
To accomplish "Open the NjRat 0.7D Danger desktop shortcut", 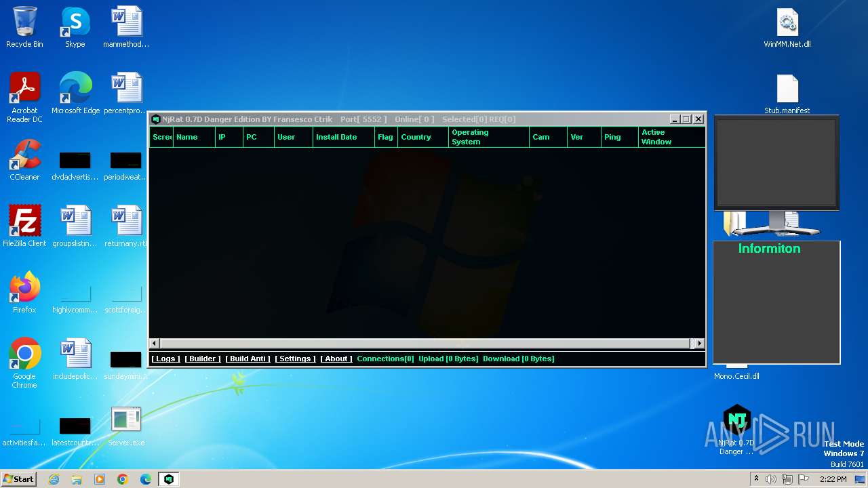I will point(736,430).
